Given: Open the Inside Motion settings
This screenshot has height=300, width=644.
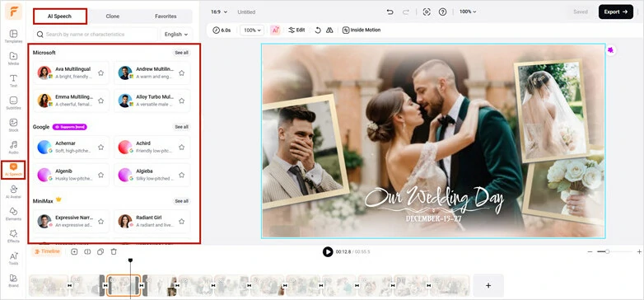Looking at the screenshot, I should tap(362, 30).
